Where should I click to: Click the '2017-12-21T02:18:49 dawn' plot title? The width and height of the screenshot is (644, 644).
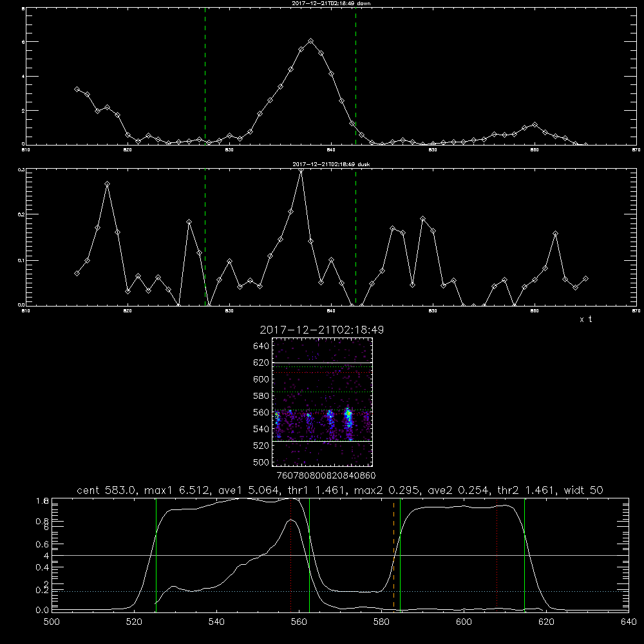tap(331, 3)
